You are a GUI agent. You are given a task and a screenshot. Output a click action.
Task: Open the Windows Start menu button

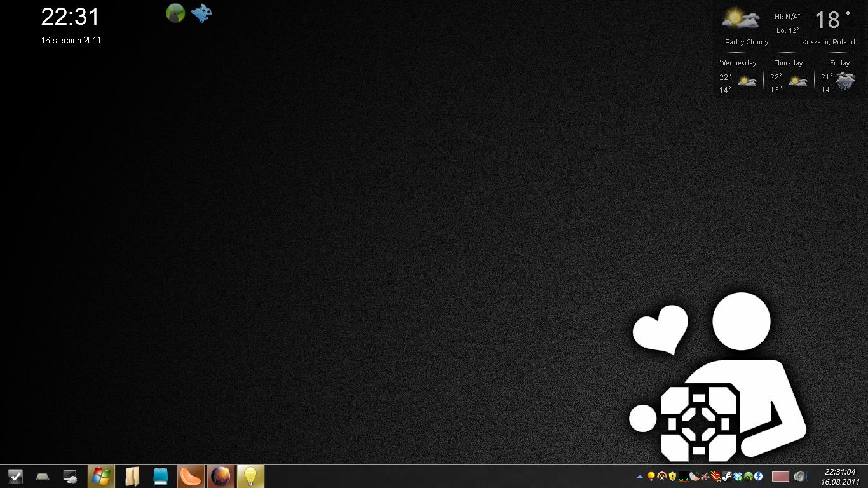100,477
